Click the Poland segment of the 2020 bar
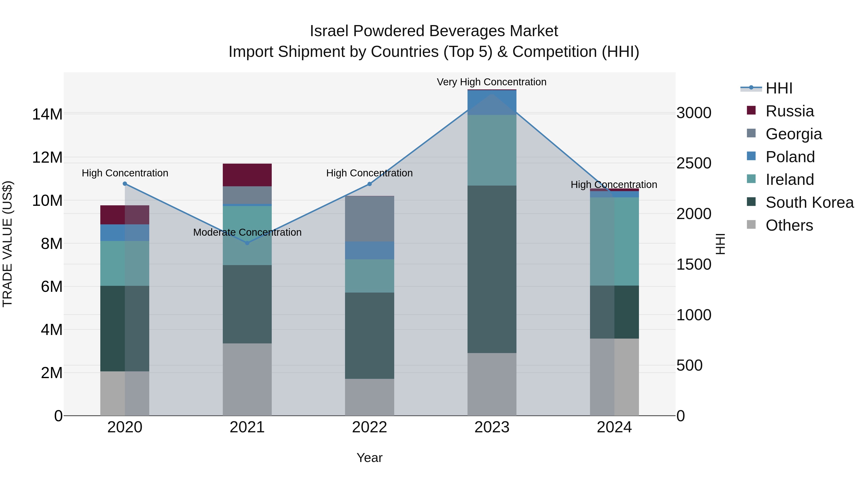This screenshot has height=488, width=868. (x=125, y=233)
